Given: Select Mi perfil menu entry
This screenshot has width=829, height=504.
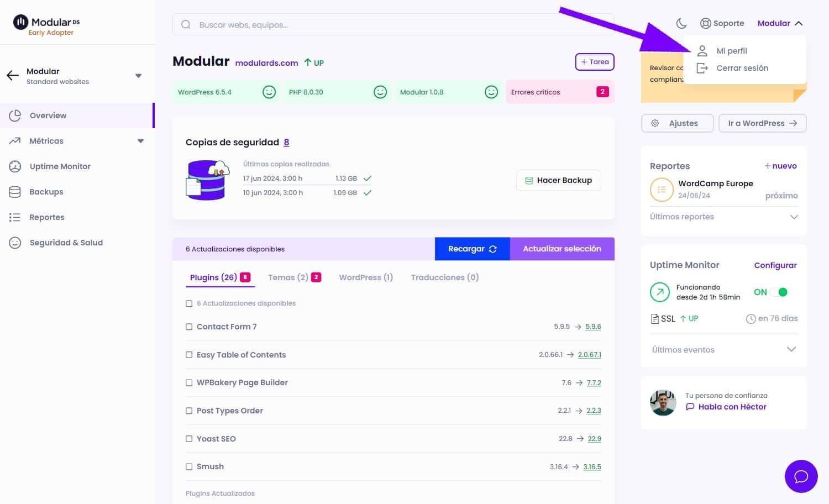Looking at the screenshot, I should (x=732, y=51).
